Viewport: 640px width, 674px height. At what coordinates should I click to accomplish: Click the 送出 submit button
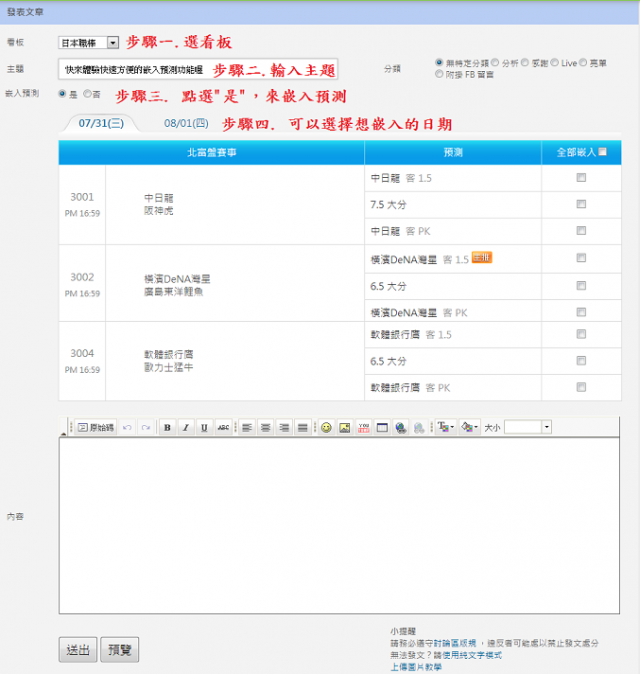78,650
